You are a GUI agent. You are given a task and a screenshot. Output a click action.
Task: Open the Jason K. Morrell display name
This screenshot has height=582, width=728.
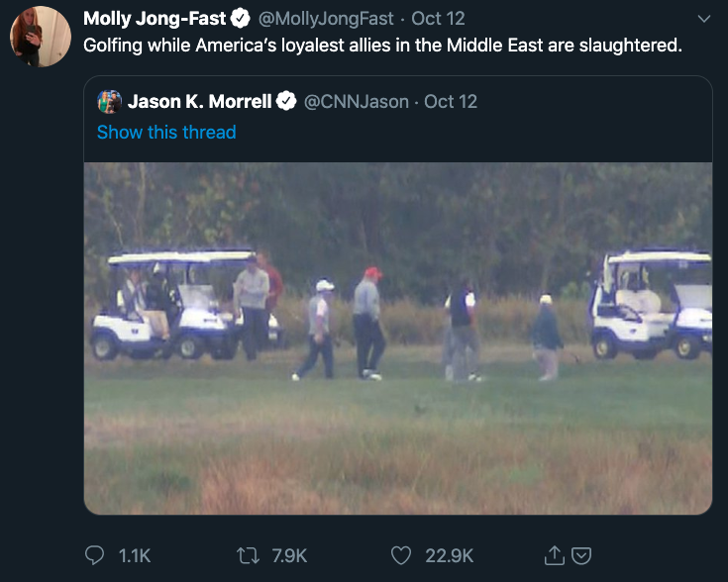(199, 102)
